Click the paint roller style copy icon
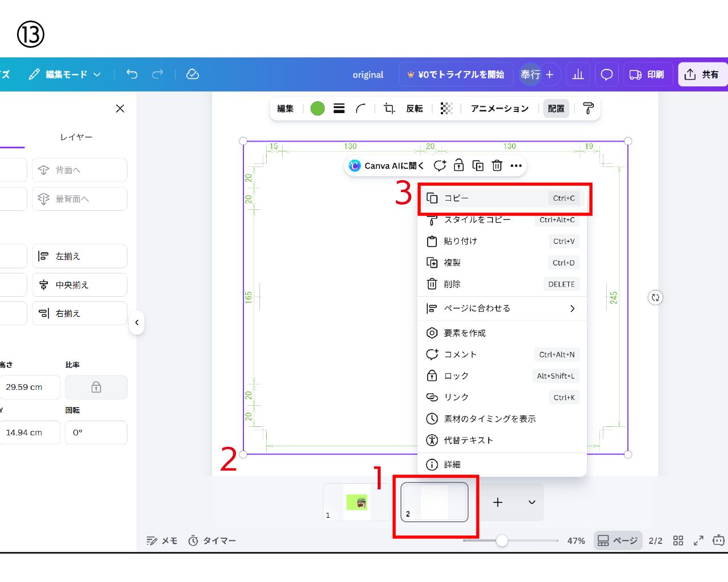 point(589,109)
